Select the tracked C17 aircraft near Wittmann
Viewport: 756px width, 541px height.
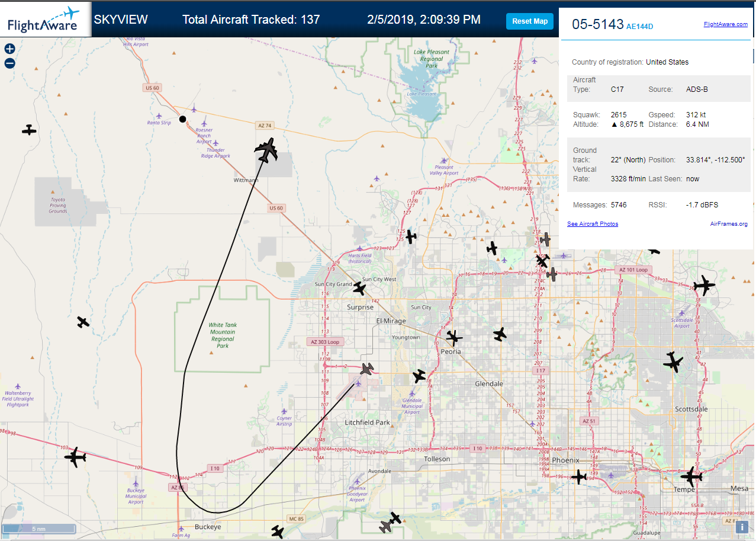(x=267, y=151)
